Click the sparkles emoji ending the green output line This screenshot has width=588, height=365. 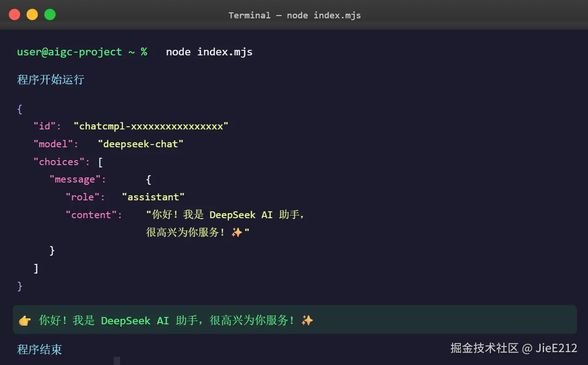[307, 320]
